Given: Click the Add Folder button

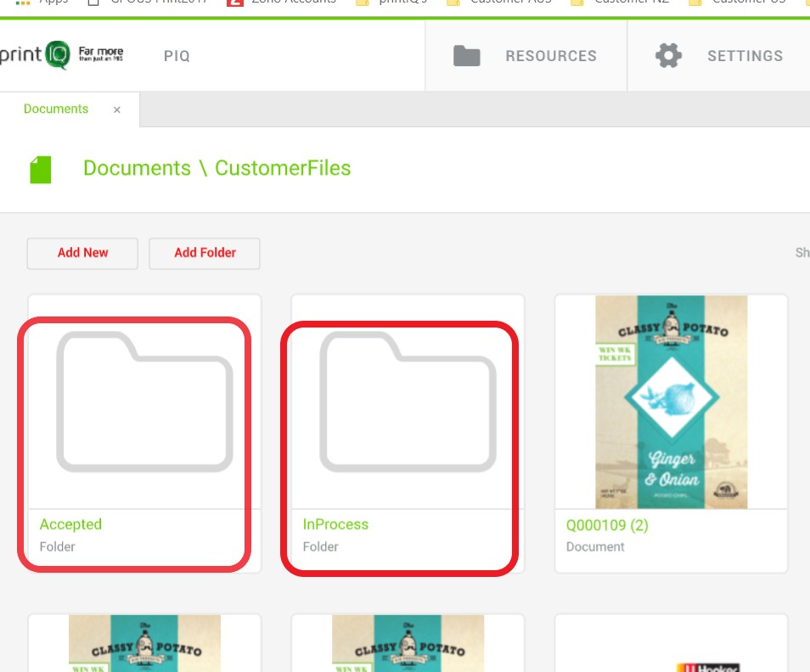Looking at the screenshot, I should pyautogui.click(x=205, y=253).
